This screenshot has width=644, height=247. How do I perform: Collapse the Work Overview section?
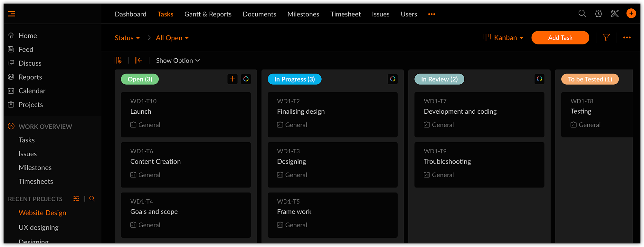click(11, 126)
